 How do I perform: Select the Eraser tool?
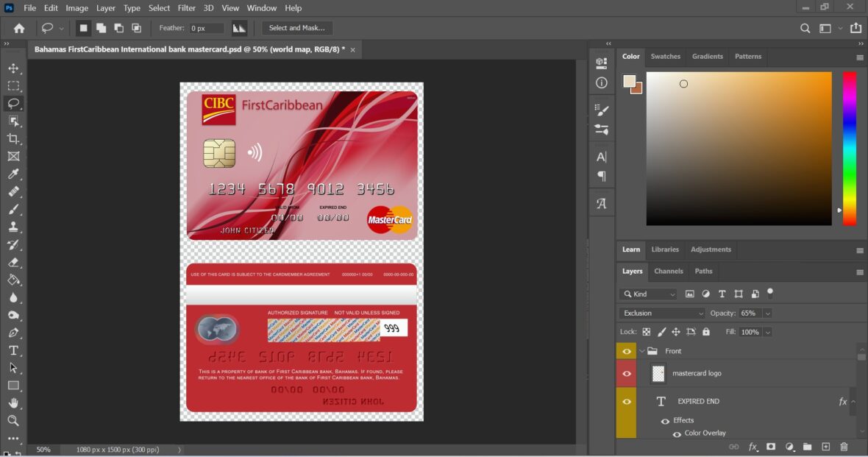click(13, 262)
